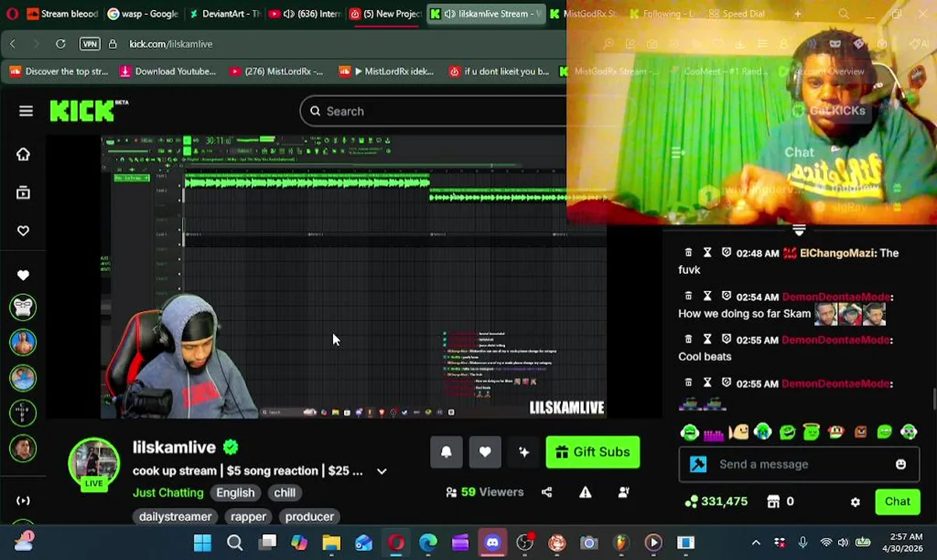Image resolution: width=937 pixels, height=560 pixels.
Task: Open the emoji picker in the message box
Action: coord(900,464)
